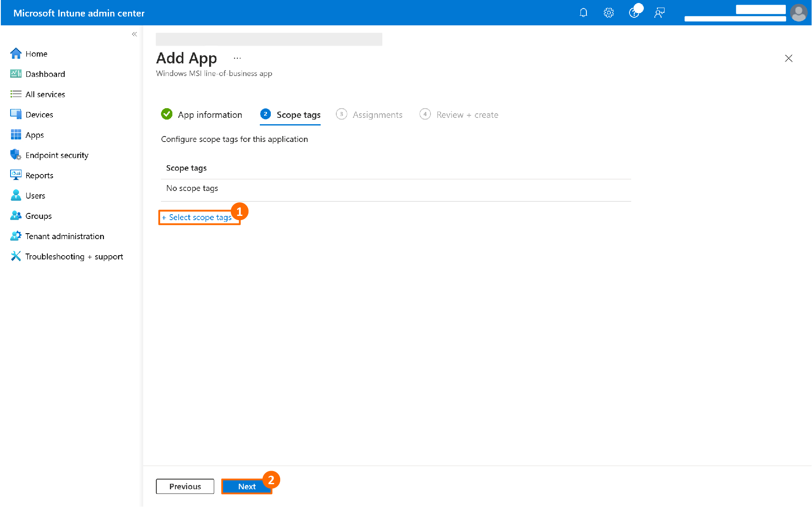Select Users from the sidebar
Viewport: 812px width, 507px height.
35,195
